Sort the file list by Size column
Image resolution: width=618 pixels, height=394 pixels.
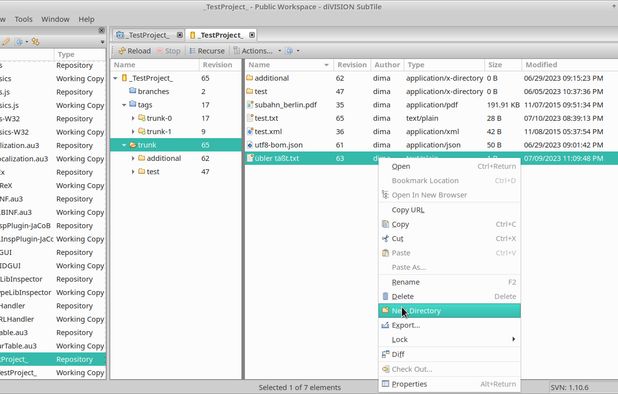[x=503, y=65]
